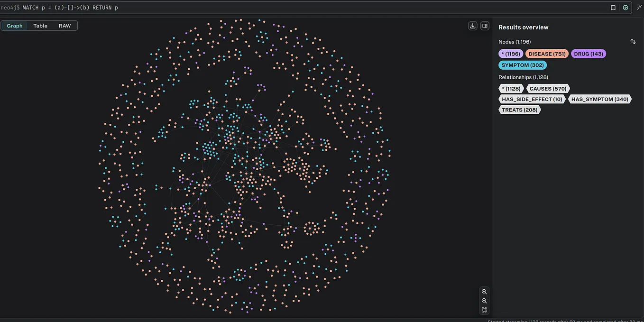644x322 pixels.
Task: Open the HAS_SYMPTOM relationship pill
Action: (599, 99)
